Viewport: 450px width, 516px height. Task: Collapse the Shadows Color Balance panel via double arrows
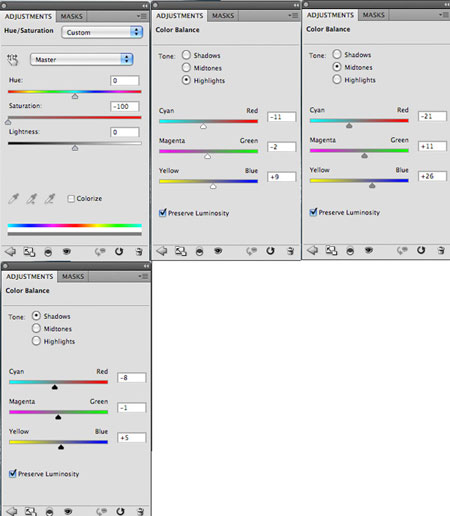(x=146, y=266)
